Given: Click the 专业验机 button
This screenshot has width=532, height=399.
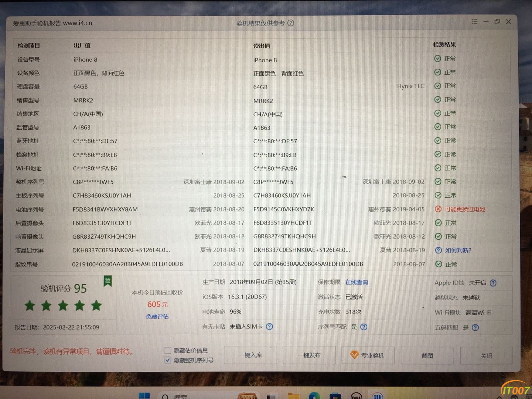Looking at the screenshot, I should (368, 355).
